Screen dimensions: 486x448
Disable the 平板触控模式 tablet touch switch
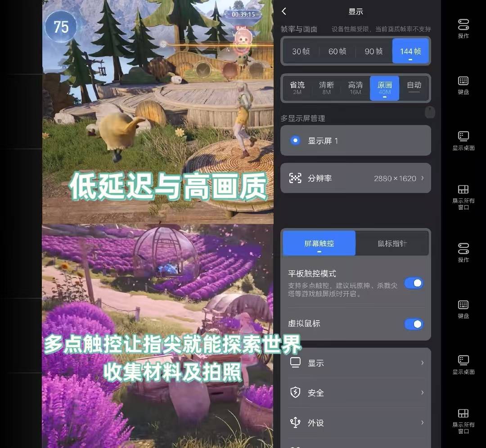414,283
